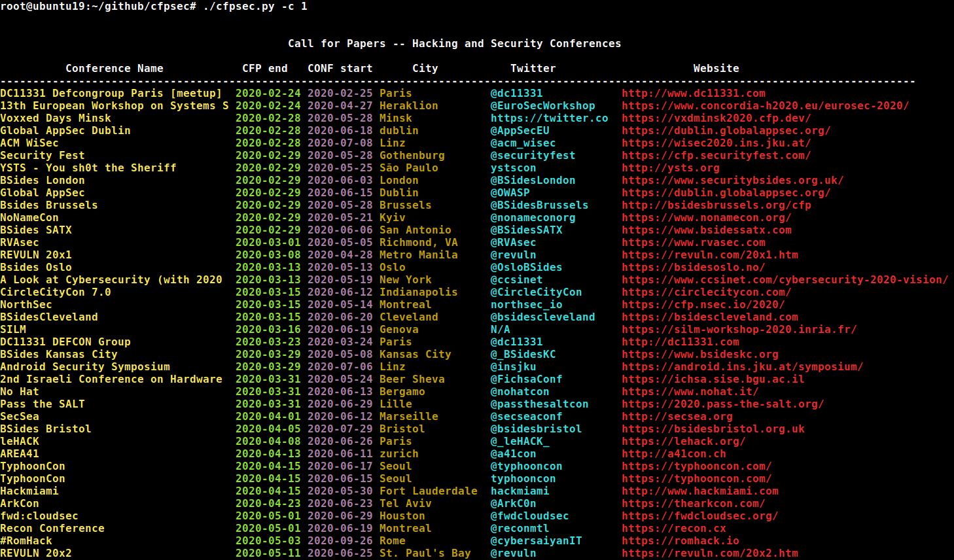Click the city Fort Lauderdale
This screenshot has width=954, height=560.
tap(429, 491)
